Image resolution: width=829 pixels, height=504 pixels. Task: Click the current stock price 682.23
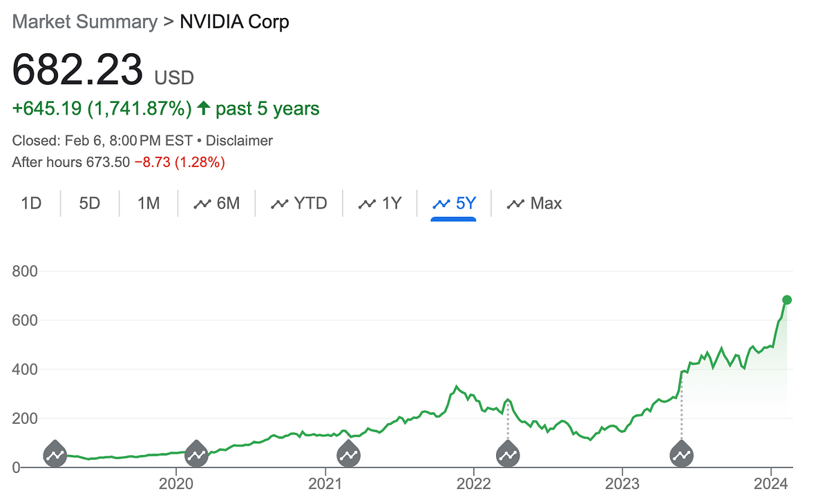(x=79, y=68)
